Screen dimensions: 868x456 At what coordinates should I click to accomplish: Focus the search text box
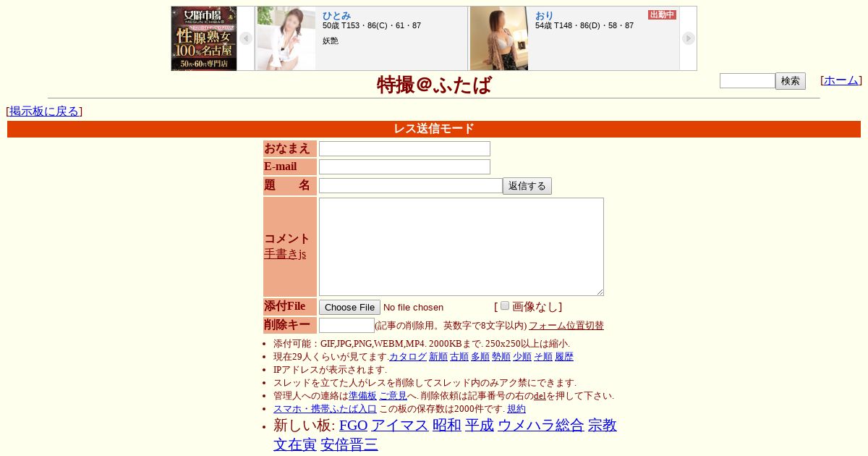pos(747,81)
